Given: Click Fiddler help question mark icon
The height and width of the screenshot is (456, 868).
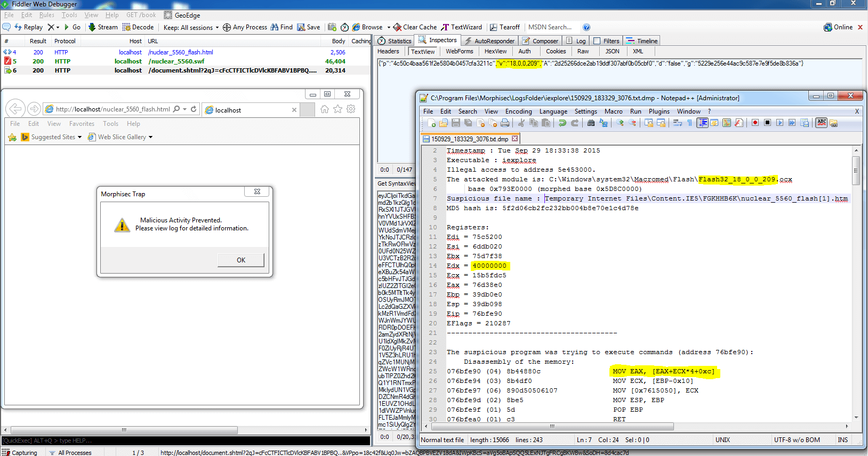Looking at the screenshot, I should click(586, 27).
